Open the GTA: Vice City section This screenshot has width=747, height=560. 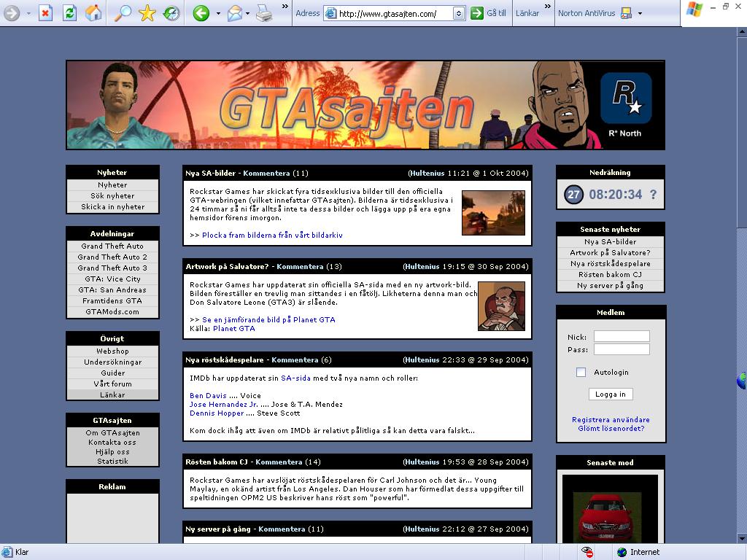click(x=112, y=279)
